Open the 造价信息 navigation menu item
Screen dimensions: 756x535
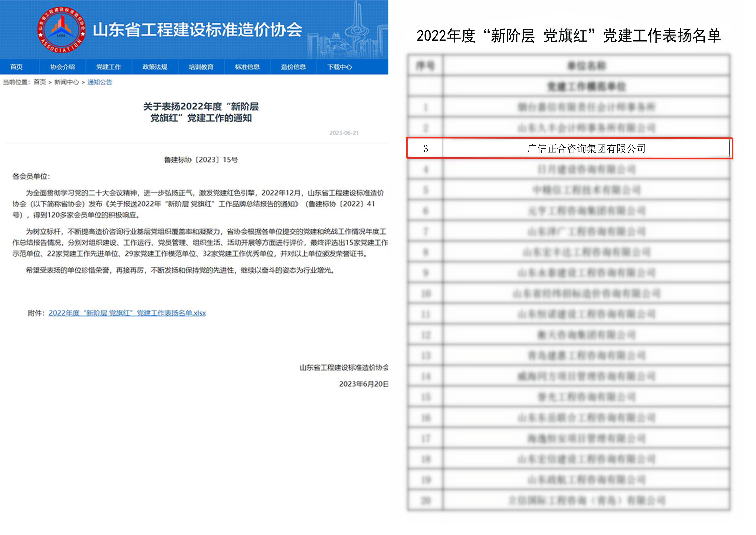[293, 67]
